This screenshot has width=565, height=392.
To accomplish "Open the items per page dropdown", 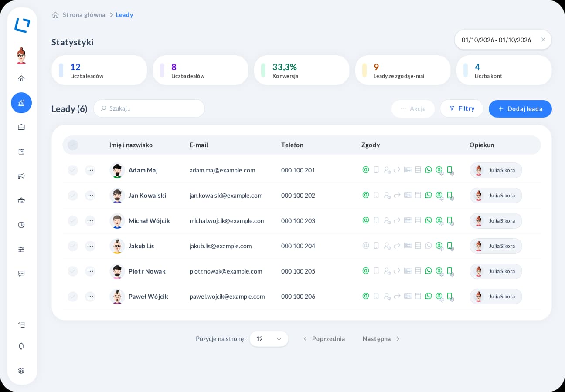I will pyautogui.click(x=269, y=339).
